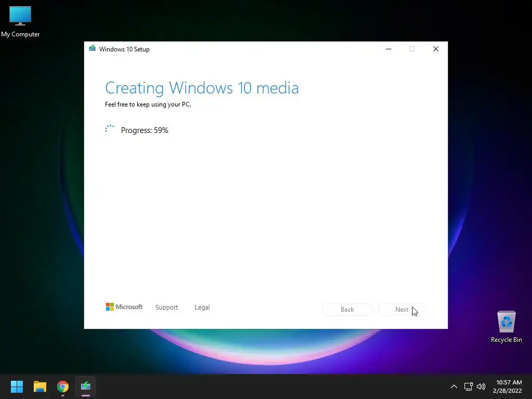The height and width of the screenshot is (399, 532).
Task: Open the Recycle Bin desktop icon
Action: click(x=506, y=327)
